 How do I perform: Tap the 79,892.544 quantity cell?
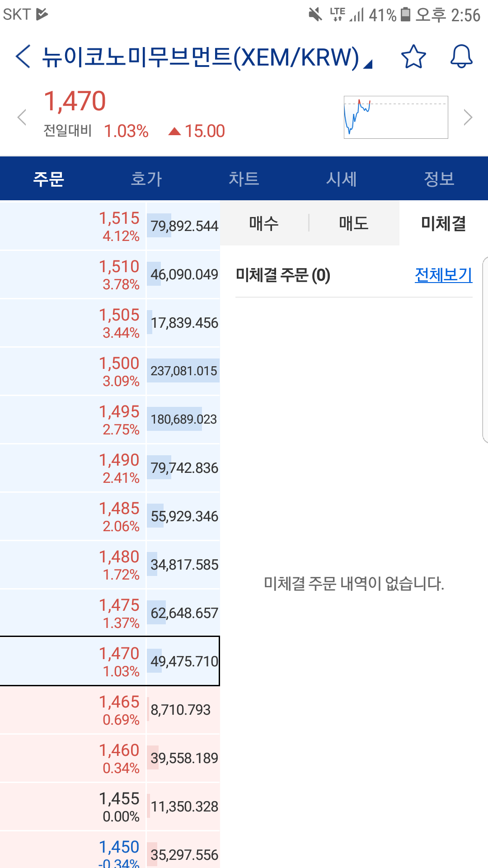tap(183, 226)
